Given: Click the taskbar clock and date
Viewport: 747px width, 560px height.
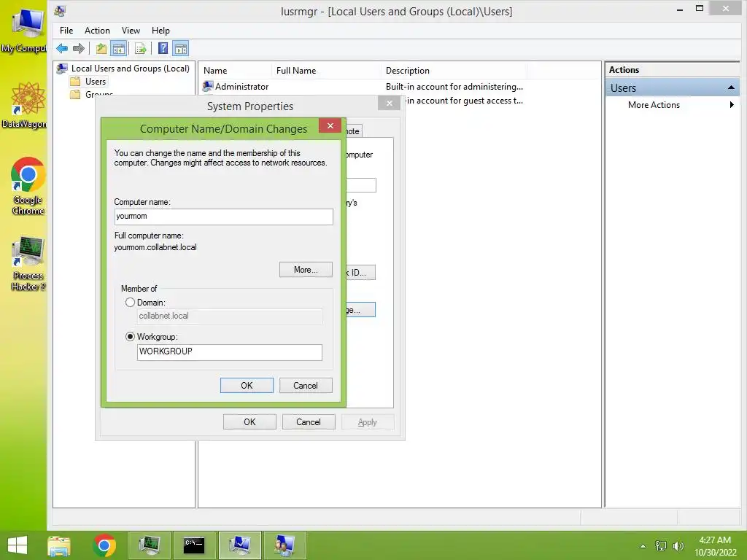Looking at the screenshot, I should 715,546.
